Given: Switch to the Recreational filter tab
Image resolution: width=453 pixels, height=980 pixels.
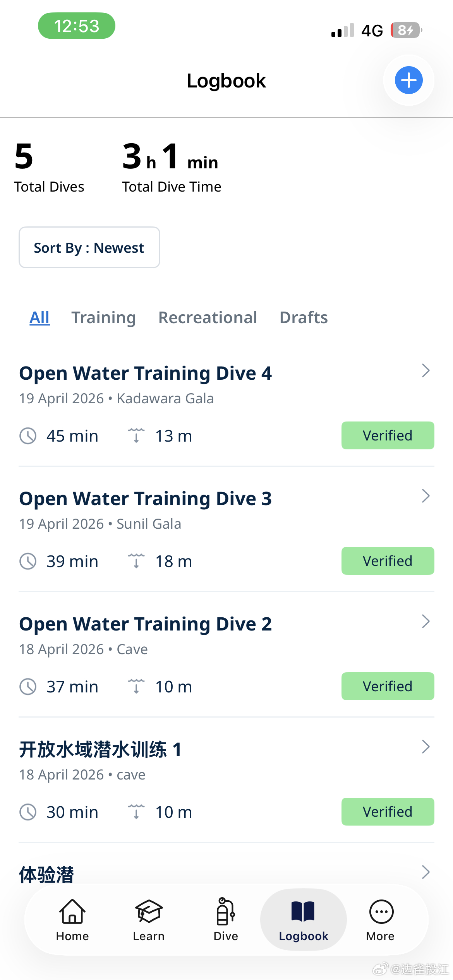Looking at the screenshot, I should click(x=208, y=317).
